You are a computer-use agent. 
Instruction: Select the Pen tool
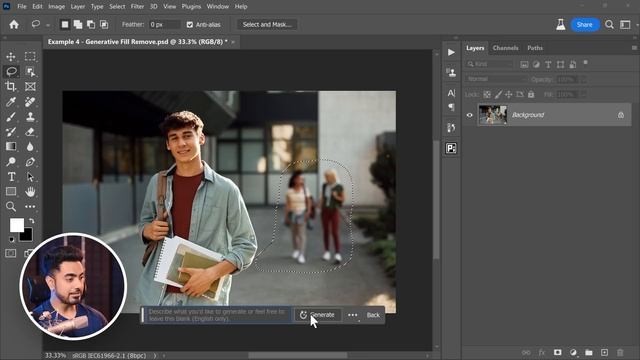coord(30,162)
